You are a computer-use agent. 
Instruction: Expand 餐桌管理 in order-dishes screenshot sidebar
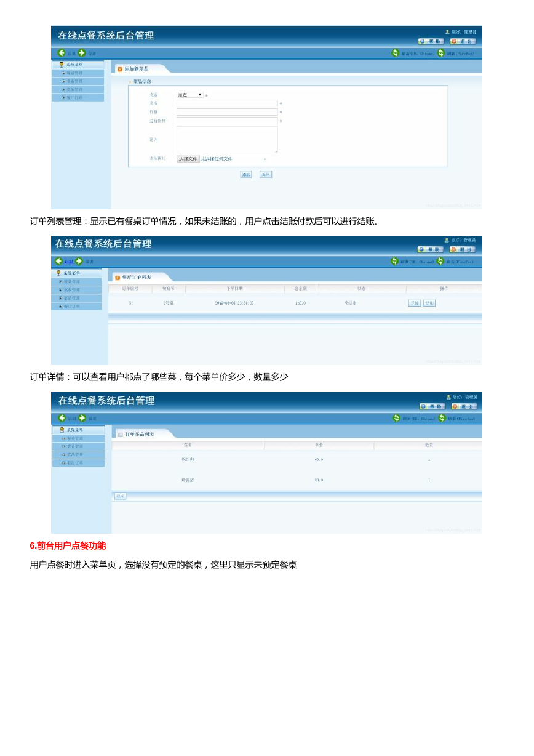point(64,438)
